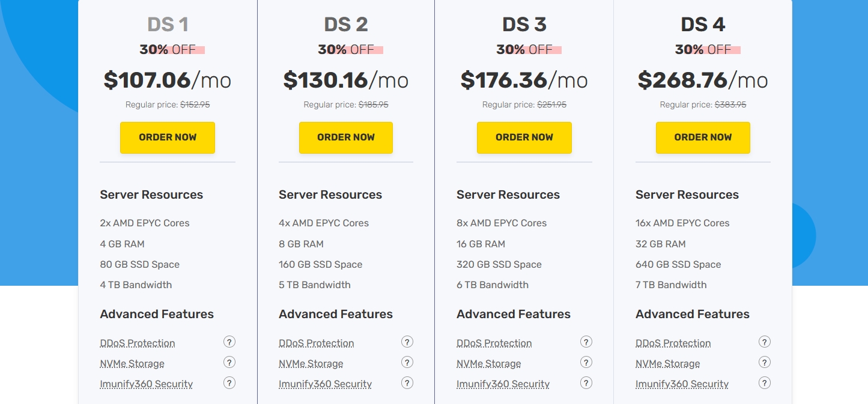
Task: Select the DS 4 plan heading
Action: click(703, 25)
